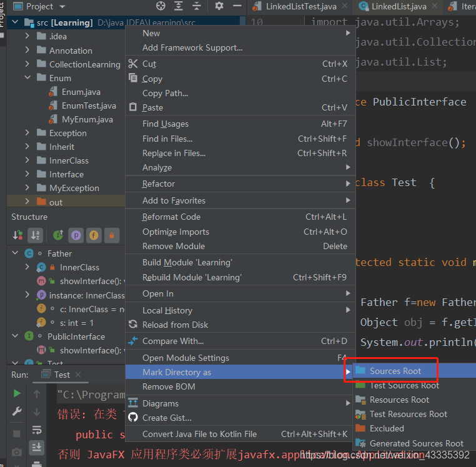Mark directory as Excluded
Screen dimensions: 476x467
click(414, 428)
